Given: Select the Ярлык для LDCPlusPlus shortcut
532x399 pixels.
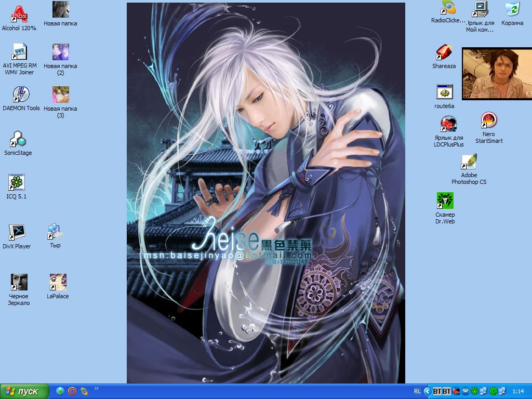Looking at the screenshot, I should [x=448, y=131].
